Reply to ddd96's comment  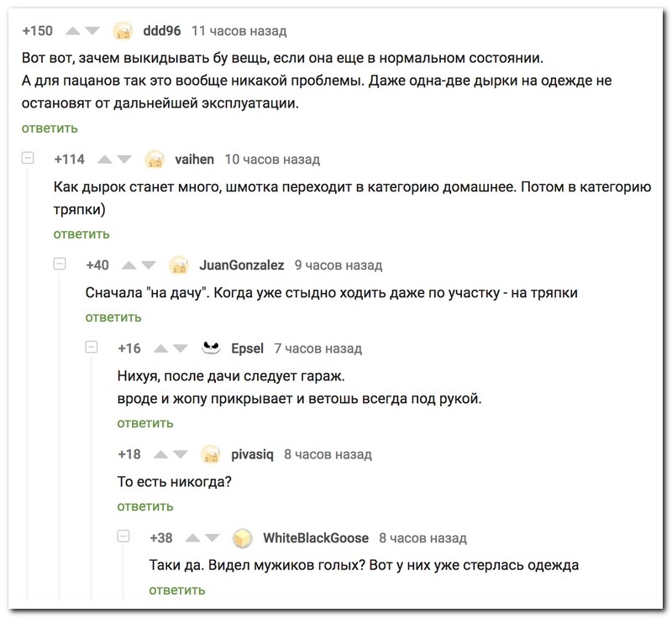[x=50, y=128]
